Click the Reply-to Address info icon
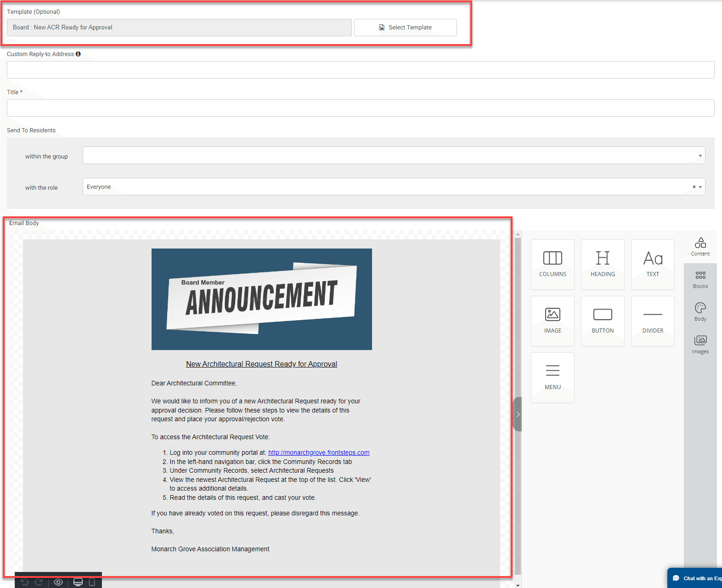Viewport: 722px width, 588px height. (x=78, y=54)
